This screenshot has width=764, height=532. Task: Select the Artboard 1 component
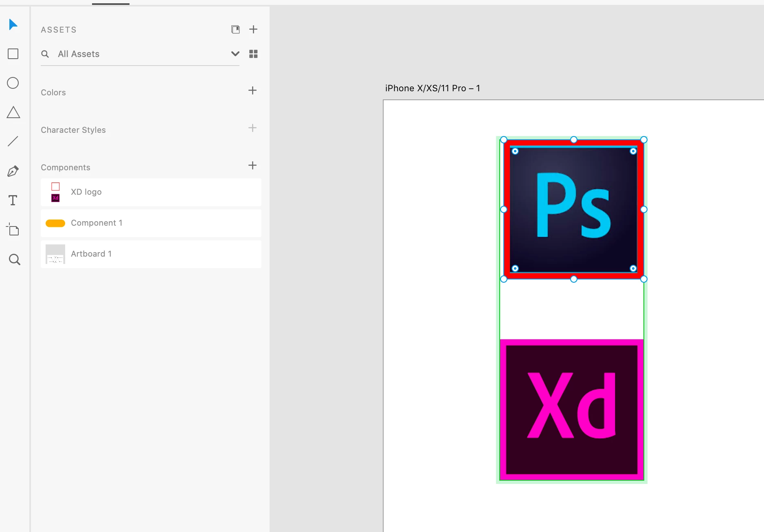click(x=151, y=254)
